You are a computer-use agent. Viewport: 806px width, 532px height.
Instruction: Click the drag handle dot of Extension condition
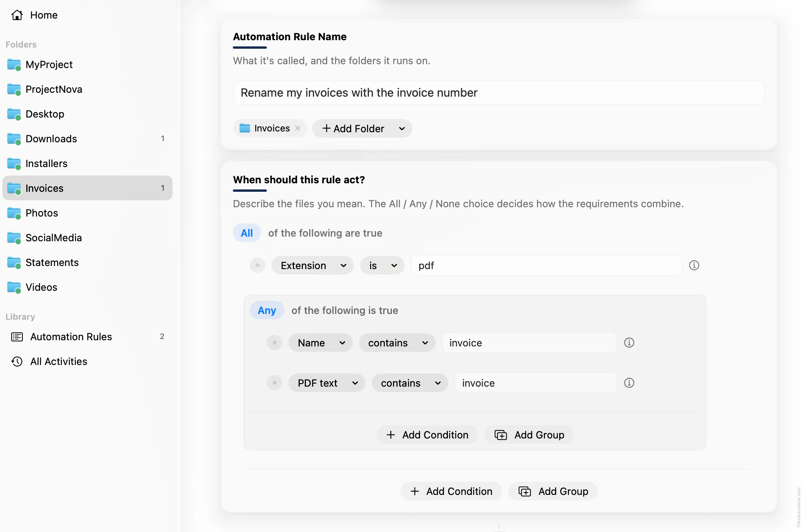point(258,265)
